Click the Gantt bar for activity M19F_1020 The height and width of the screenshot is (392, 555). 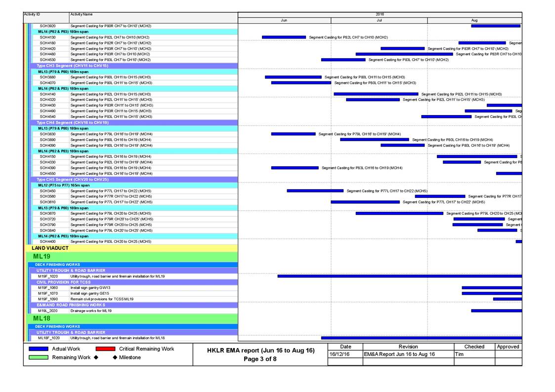(x=400, y=276)
